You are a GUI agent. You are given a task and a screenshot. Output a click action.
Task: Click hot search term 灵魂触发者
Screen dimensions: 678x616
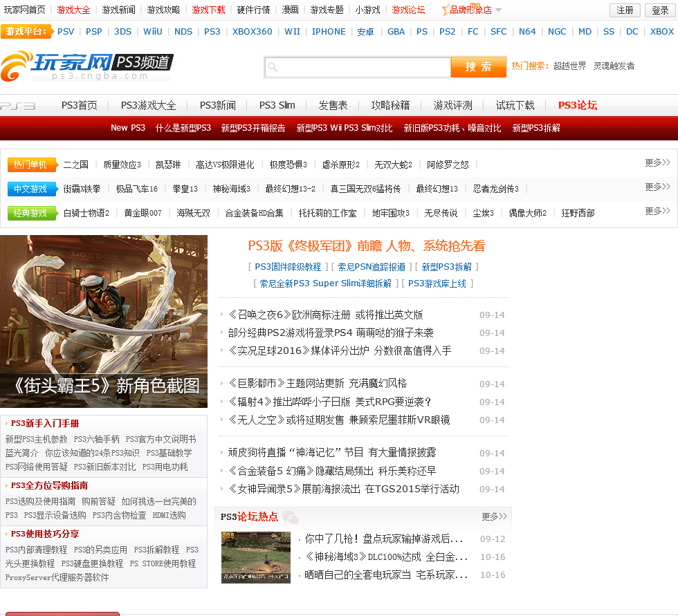(614, 66)
